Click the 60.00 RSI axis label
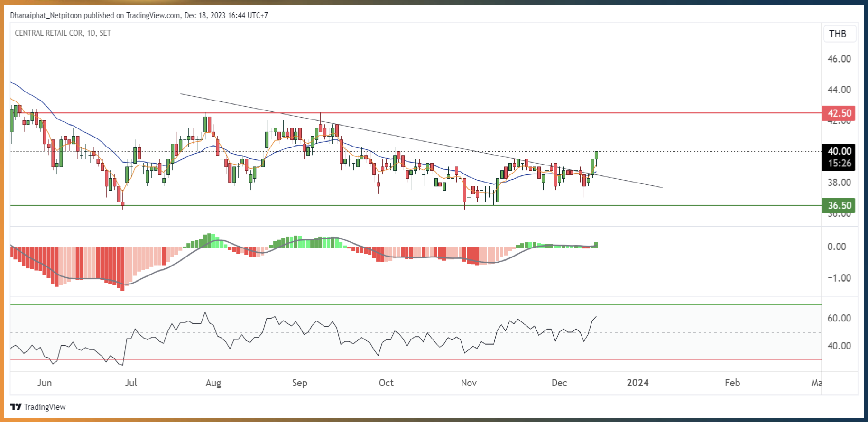Screen dimensions: 868x422 (839, 318)
